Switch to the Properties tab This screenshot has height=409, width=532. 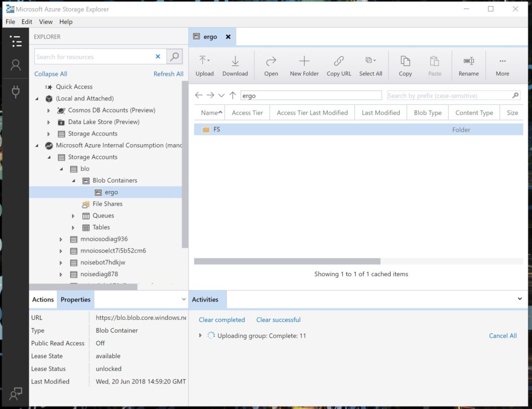click(x=75, y=299)
